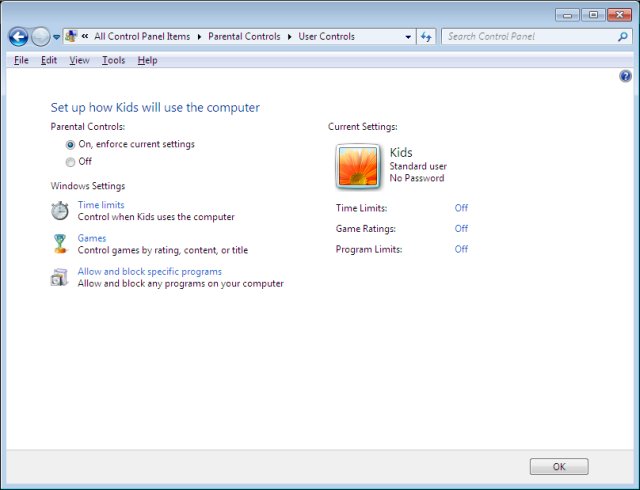This screenshot has height=490, width=640.
Task: Open Allow and block specific programs link
Action: (150, 272)
